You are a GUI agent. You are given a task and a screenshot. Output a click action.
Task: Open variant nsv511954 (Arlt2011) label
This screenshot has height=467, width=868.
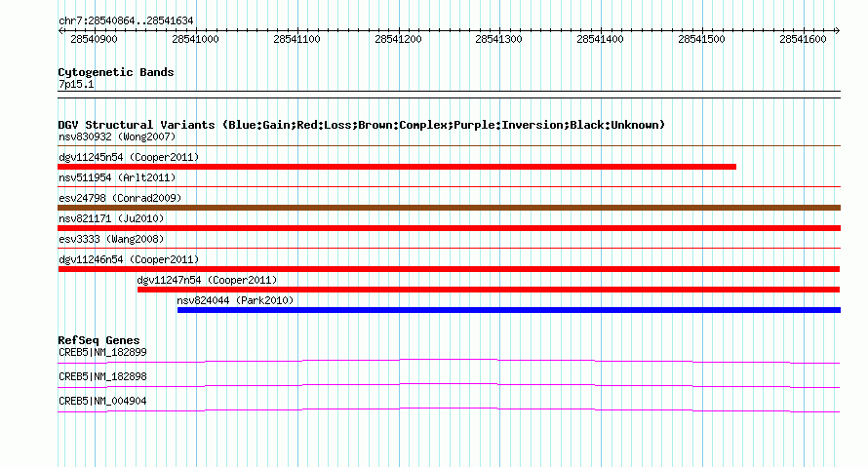click(117, 177)
